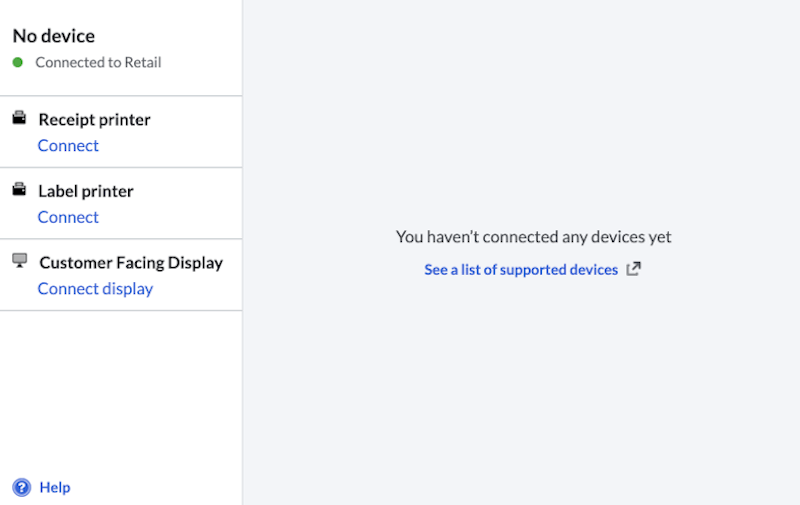
Task: Click the Receipt printer icon
Action: point(19,119)
